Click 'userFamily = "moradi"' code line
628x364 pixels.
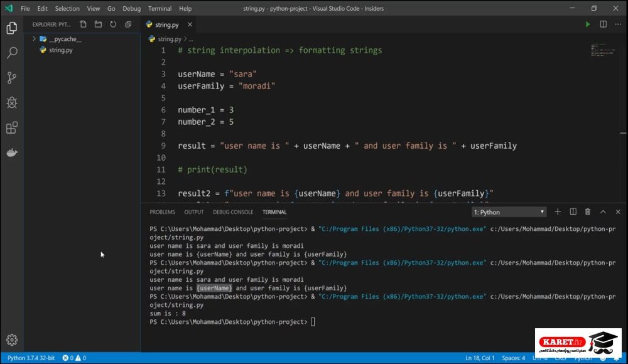click(226, 86)
